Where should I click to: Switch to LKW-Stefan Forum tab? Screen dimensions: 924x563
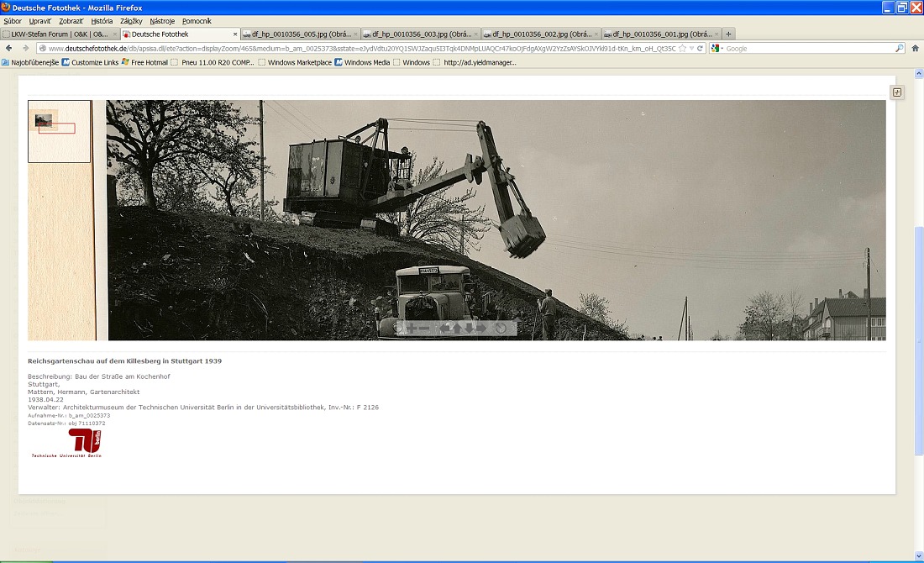(x=59, y=34)
